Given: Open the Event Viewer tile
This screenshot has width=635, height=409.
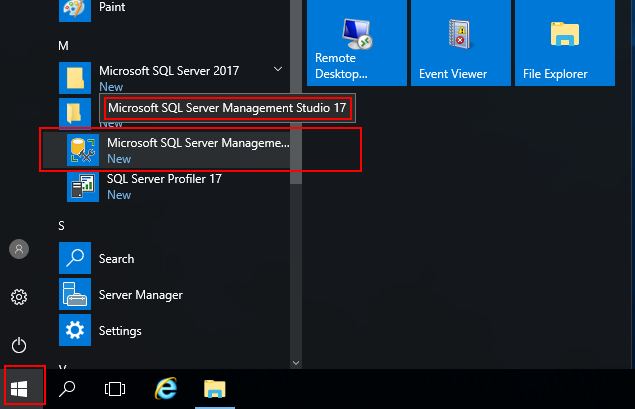Looking at the screenshot, I should click(461, 43).
